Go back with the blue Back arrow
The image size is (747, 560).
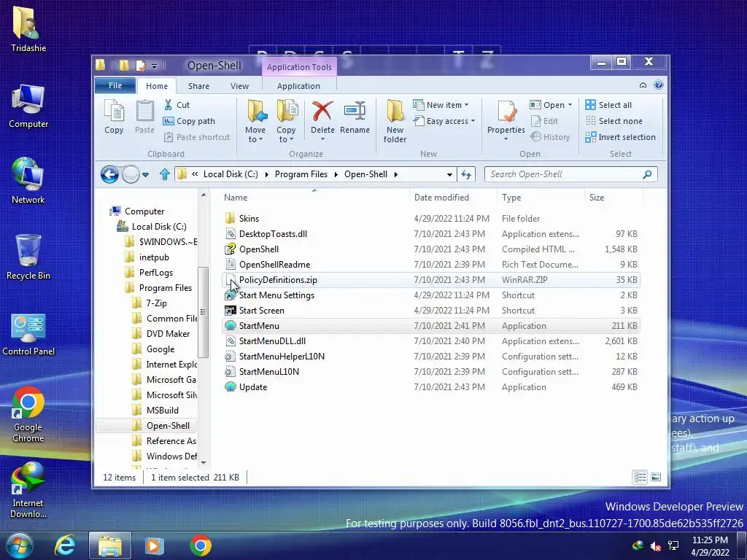(x=109, y=174)
